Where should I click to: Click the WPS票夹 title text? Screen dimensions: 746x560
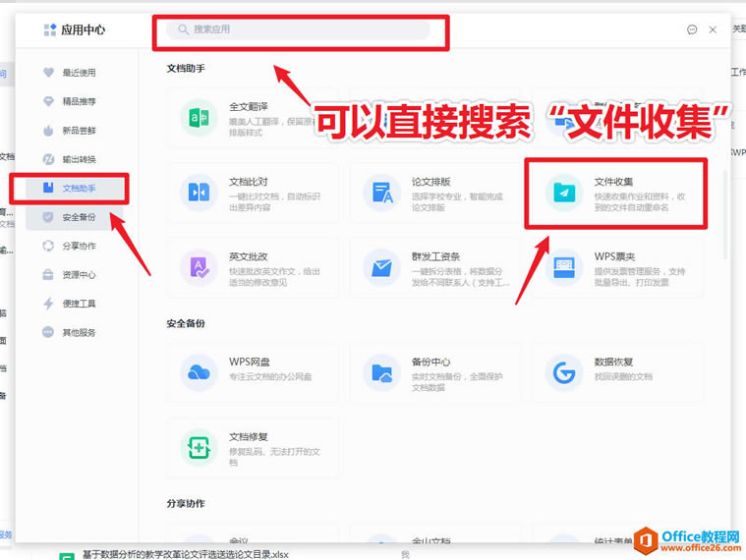point(614,256)
